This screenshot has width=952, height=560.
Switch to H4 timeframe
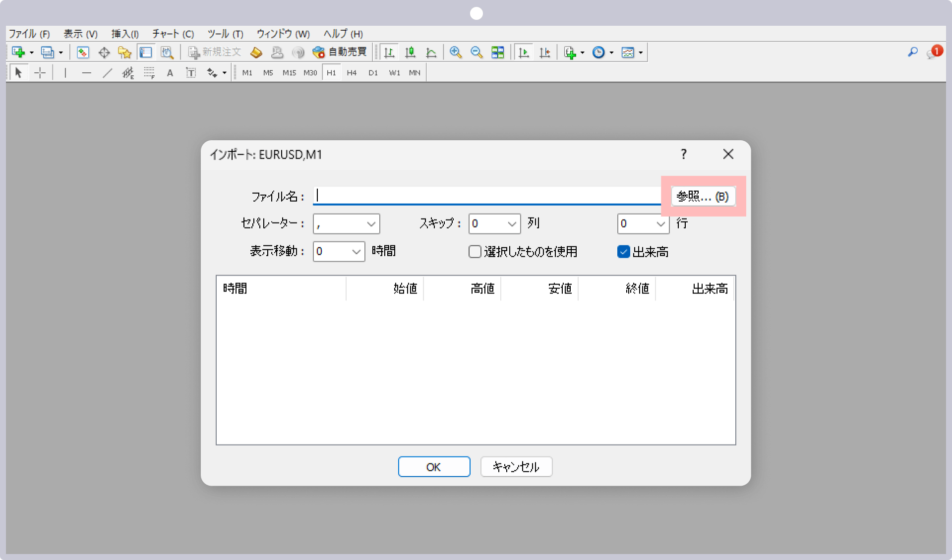352,73
